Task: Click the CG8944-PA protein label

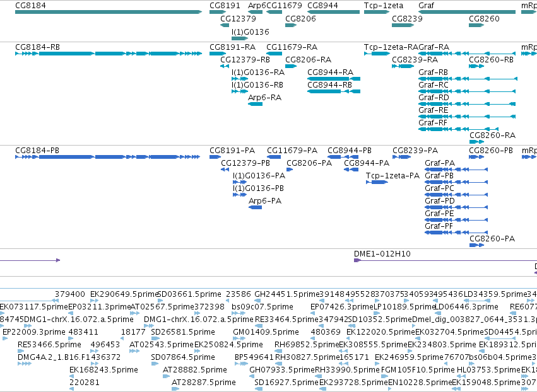Action: point(367,163)
